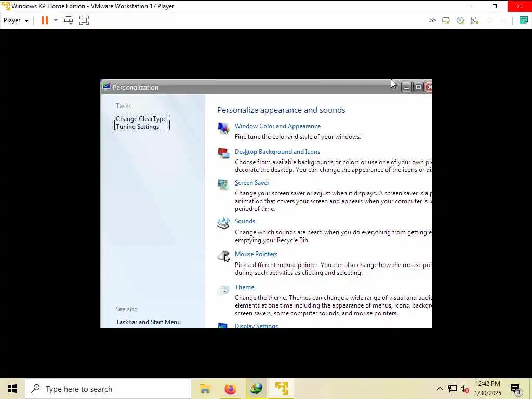Open Taskbar and Start Menu link
This screenshot has height=399, width=532.
pyautogui.click(x=148, y=322)
